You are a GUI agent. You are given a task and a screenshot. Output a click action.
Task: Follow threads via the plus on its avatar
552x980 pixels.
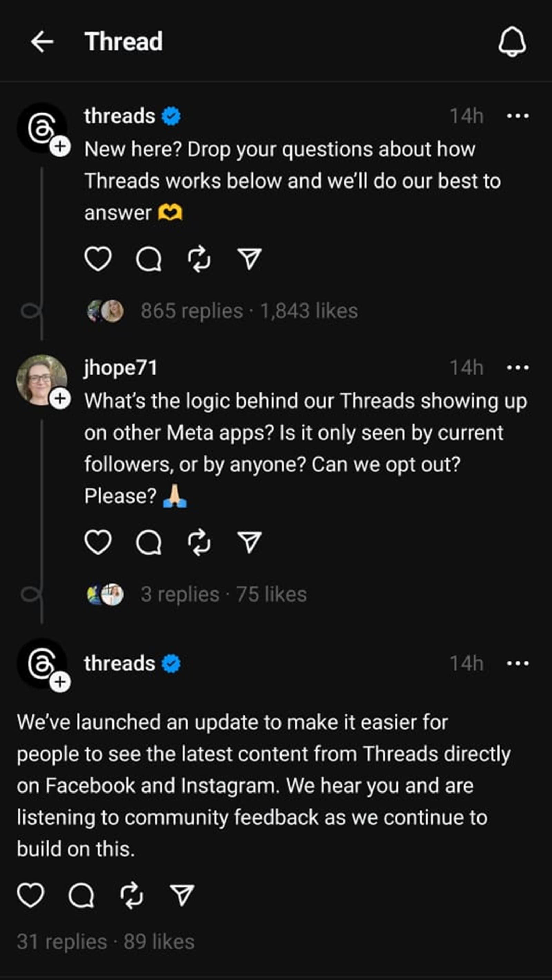[x=61, y=146]
